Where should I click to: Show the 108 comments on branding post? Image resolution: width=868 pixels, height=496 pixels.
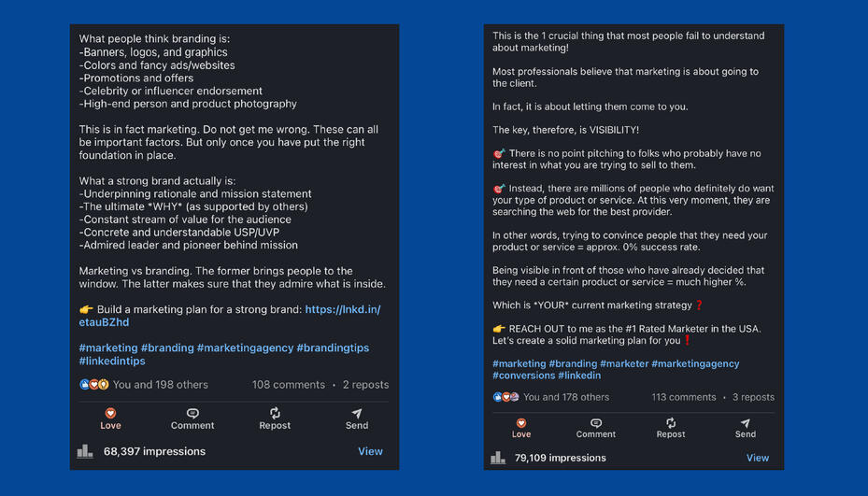[x=288, y=384]
